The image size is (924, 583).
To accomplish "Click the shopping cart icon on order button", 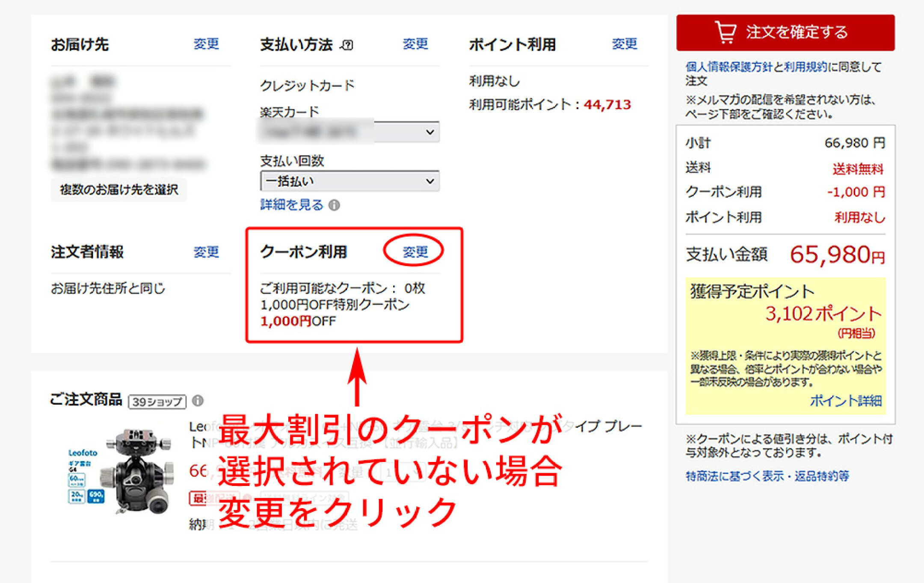I will click(x=726, y=33).
